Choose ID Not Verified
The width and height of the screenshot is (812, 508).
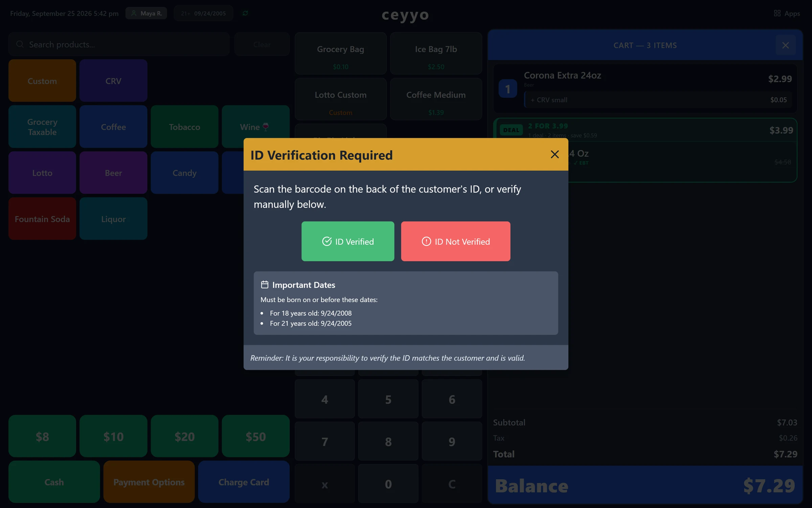(x=455, y=241)
